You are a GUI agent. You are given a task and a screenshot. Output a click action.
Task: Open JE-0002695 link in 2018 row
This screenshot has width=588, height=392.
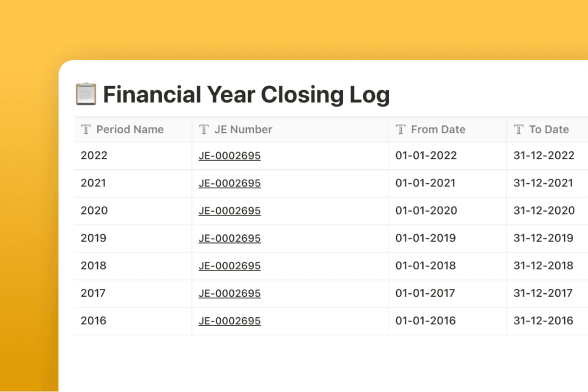click(230, 266)
